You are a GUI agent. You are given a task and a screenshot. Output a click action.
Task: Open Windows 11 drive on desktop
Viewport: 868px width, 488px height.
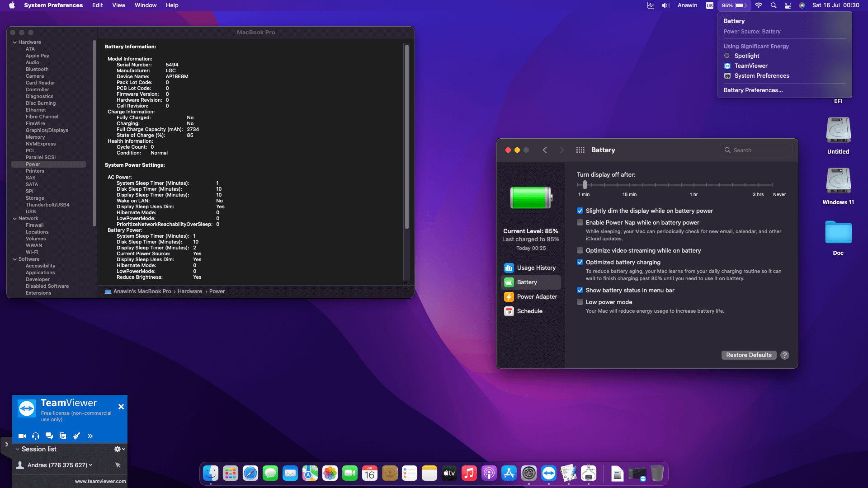coord(838,186)
